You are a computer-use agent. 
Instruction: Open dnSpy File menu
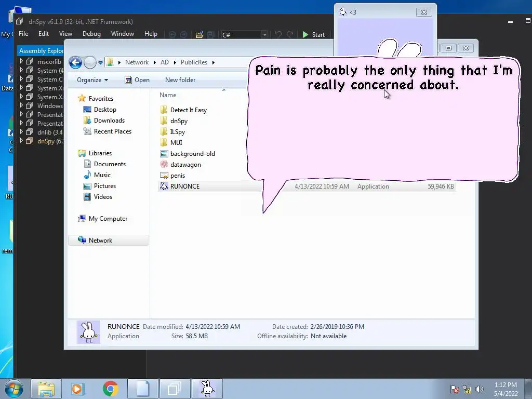tap(23, 34)
